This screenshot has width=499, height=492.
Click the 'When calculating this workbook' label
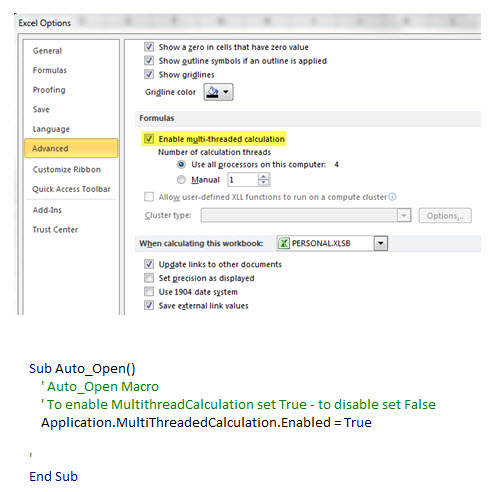coord(201,243)
